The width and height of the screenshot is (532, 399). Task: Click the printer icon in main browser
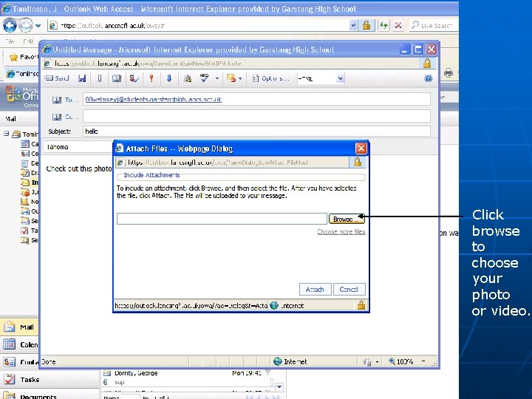pyautogui.click(x=449, y=72)
